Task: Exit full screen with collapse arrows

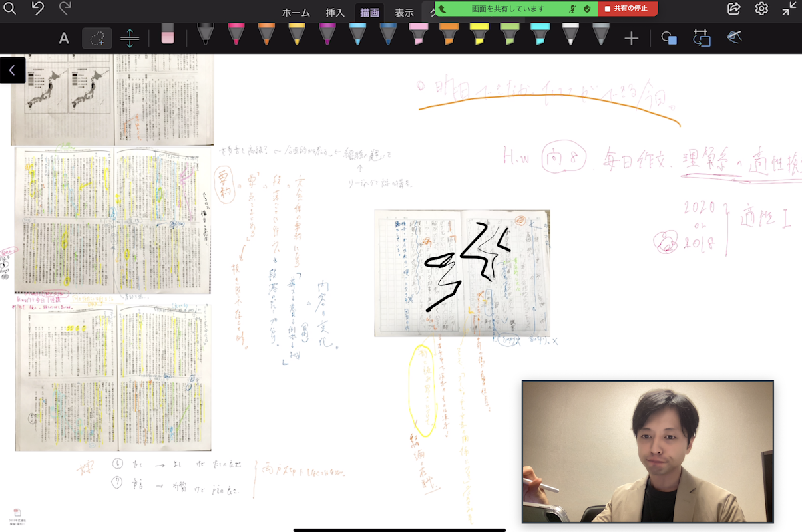Action: point(789,9)
